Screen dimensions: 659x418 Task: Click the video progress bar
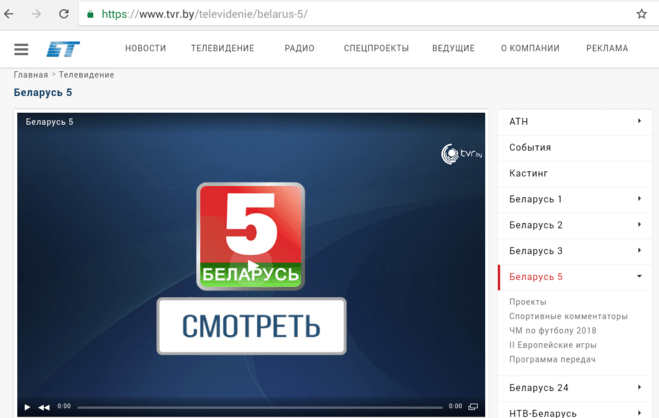(260, 407)
